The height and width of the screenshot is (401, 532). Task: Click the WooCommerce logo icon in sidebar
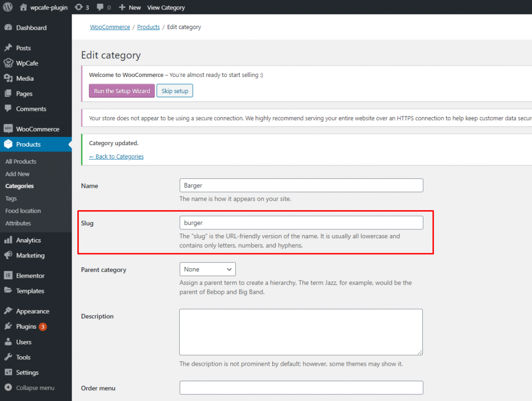pos(8,128)
